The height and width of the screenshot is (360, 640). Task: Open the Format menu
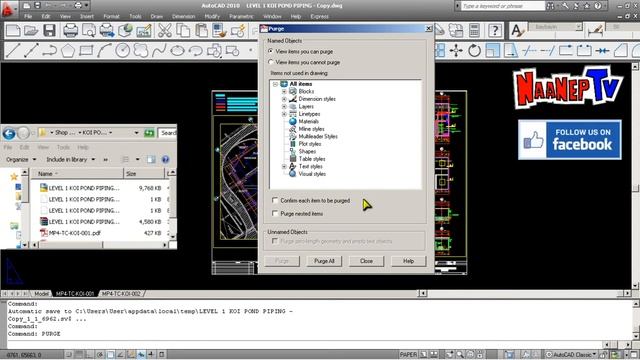(111, 16)
